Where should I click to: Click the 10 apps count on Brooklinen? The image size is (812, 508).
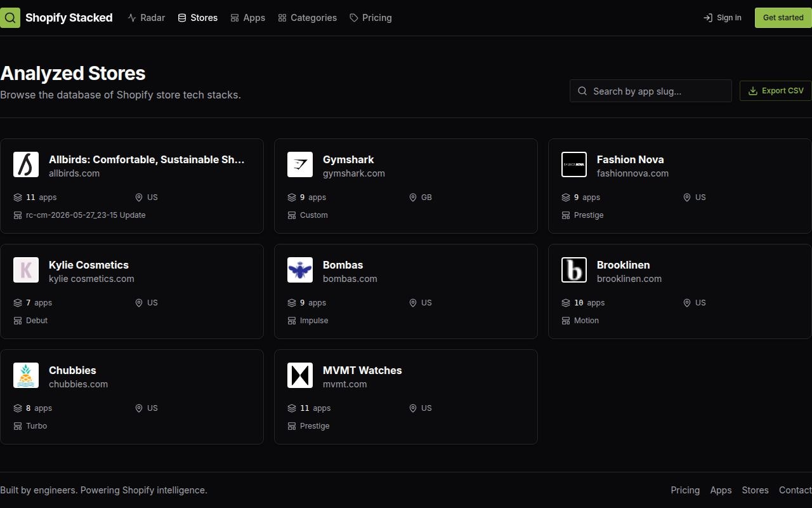(x=589, y=303)
